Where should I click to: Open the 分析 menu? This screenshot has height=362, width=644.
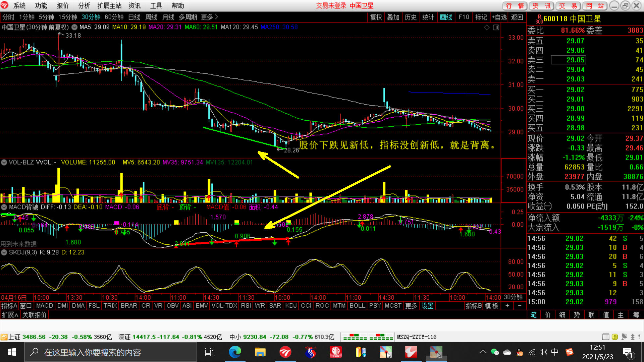coord(84,6)
